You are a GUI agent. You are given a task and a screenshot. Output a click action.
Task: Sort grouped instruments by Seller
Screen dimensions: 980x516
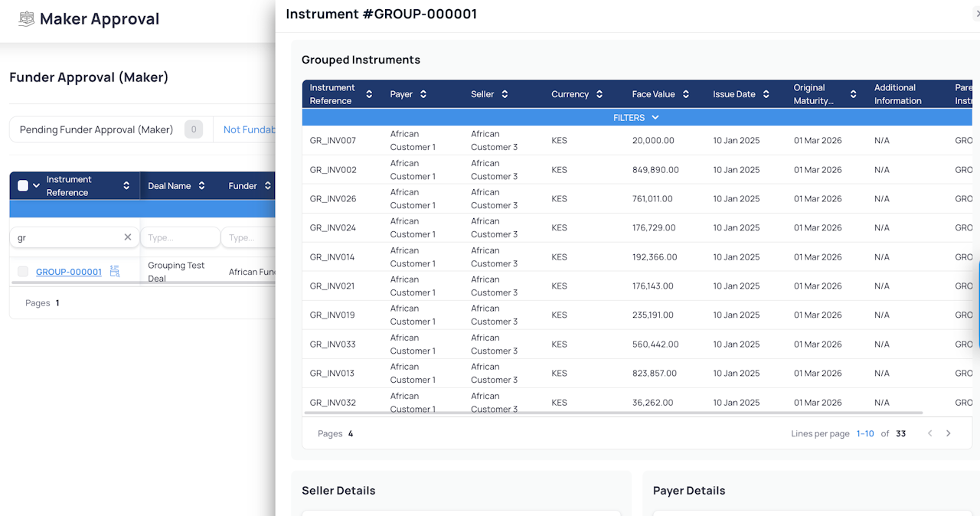point(505,94)
